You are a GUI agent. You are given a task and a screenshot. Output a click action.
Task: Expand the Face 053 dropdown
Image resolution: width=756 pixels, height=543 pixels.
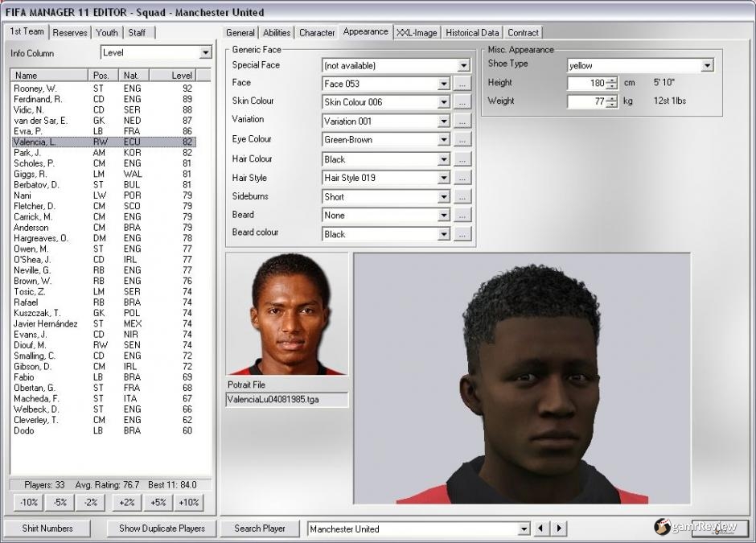[x=444, y=84]
